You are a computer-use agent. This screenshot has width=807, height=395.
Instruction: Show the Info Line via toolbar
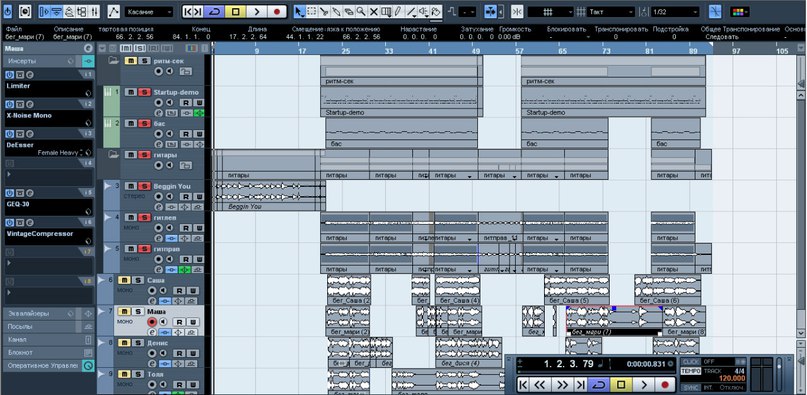(x=57, y=11)
